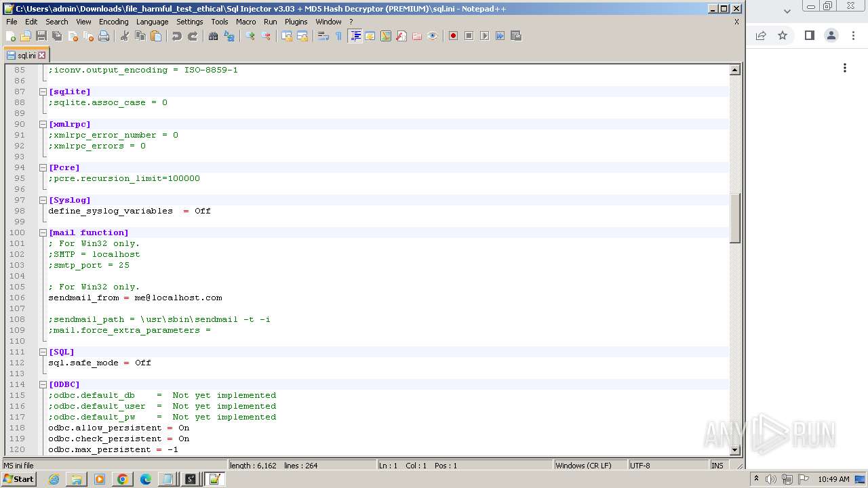Image resolution: width=868 pixels, height=488 pixels.
Task: Cut selection with the scissors icon
Action: [125, 36]
